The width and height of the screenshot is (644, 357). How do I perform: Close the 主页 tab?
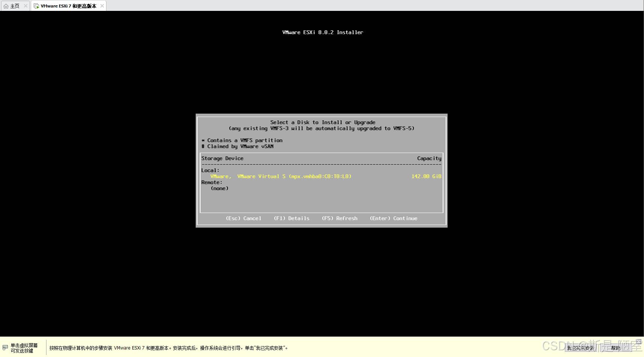25,6
